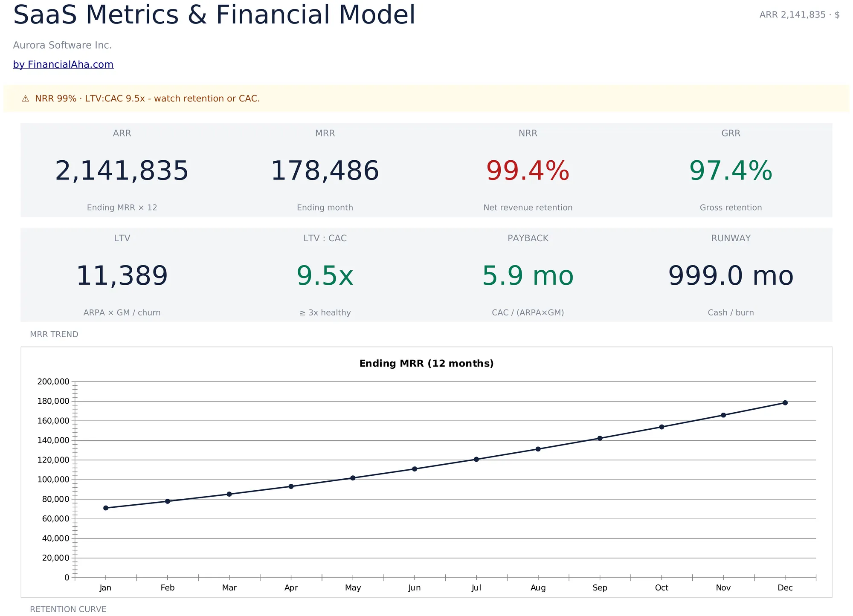This screenshot has height=616, width=853.
Task: Click the Runway value 999.0 mo
Action: coord(731,275)
